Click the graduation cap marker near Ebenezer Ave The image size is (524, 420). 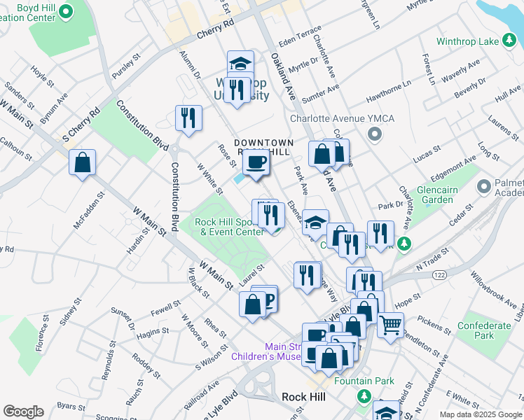click(315, 223)
